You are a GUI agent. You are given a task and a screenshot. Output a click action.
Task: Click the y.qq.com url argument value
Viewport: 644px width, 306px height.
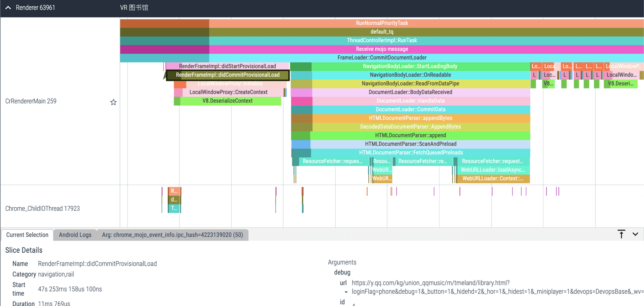[497, 287]
